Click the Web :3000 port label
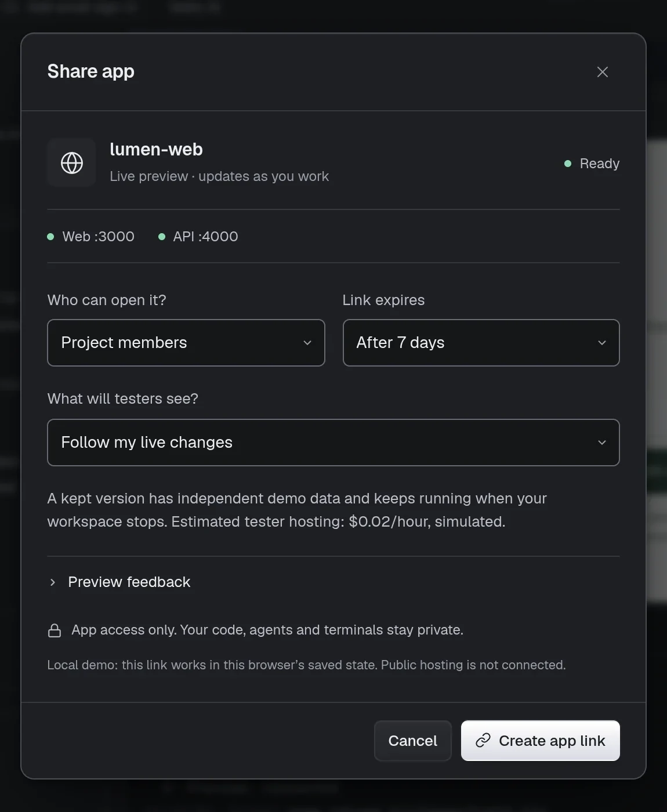 (91, 237)
